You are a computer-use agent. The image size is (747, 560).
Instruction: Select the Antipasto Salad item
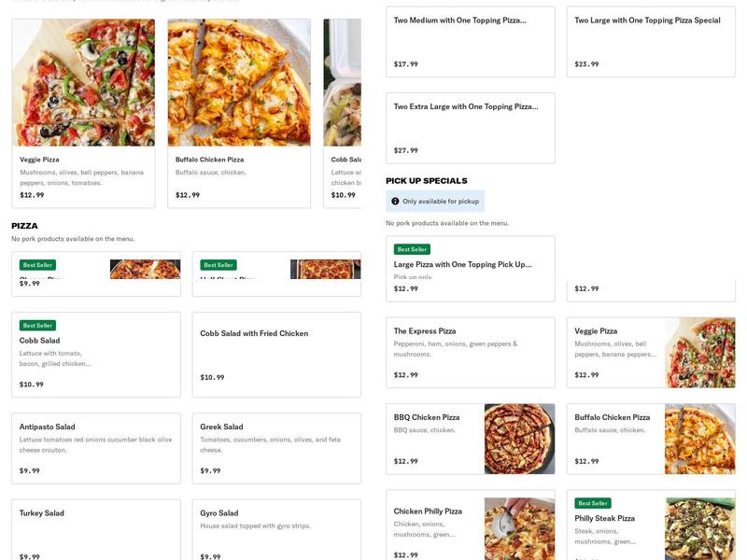pyautogui.click(x=95, y=448)
